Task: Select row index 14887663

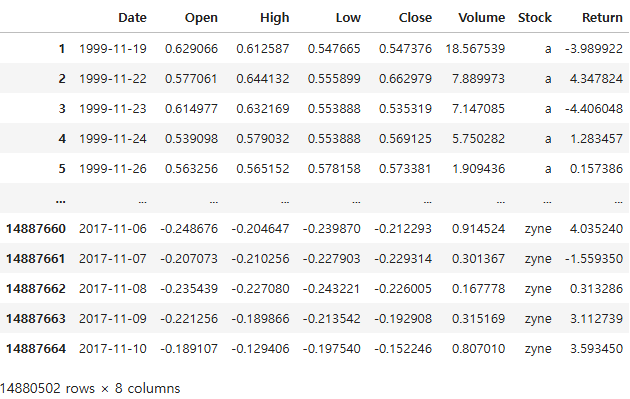Action: pos(36,319)
